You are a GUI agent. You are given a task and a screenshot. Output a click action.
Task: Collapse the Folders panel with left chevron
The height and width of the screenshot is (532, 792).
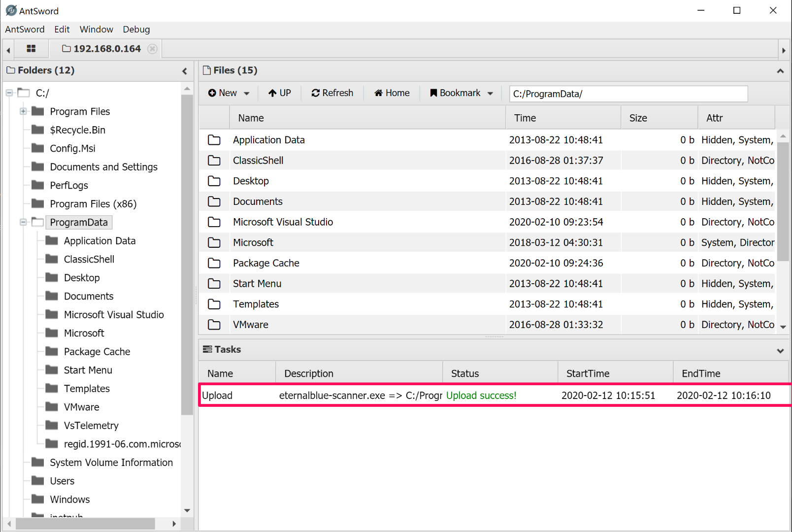[185, 71]
